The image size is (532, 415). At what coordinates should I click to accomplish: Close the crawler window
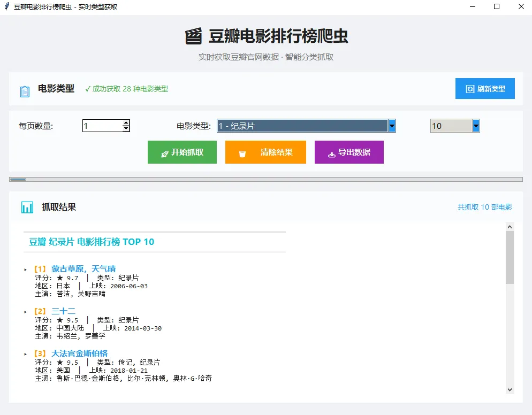[521, 6]
